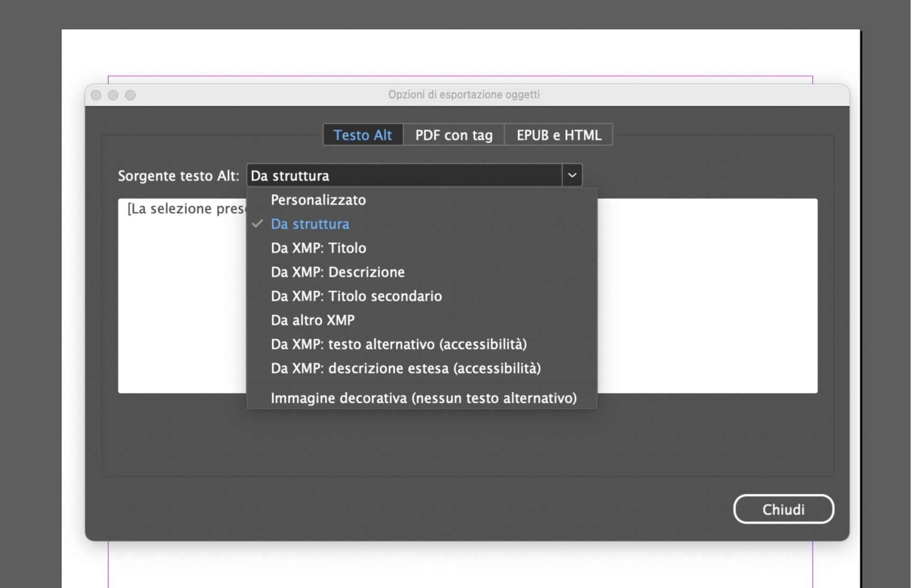The image size is (911, 588).
Task: Choose Da XMP: Titolo from the list
Action: tap(318, 248)
